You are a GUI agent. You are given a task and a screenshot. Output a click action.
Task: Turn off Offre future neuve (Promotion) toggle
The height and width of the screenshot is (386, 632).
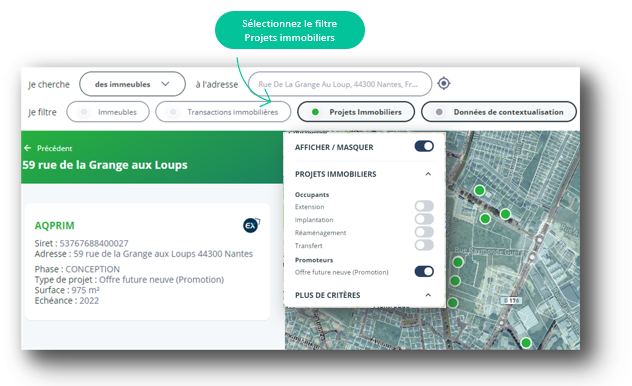(x=424, y=272)
